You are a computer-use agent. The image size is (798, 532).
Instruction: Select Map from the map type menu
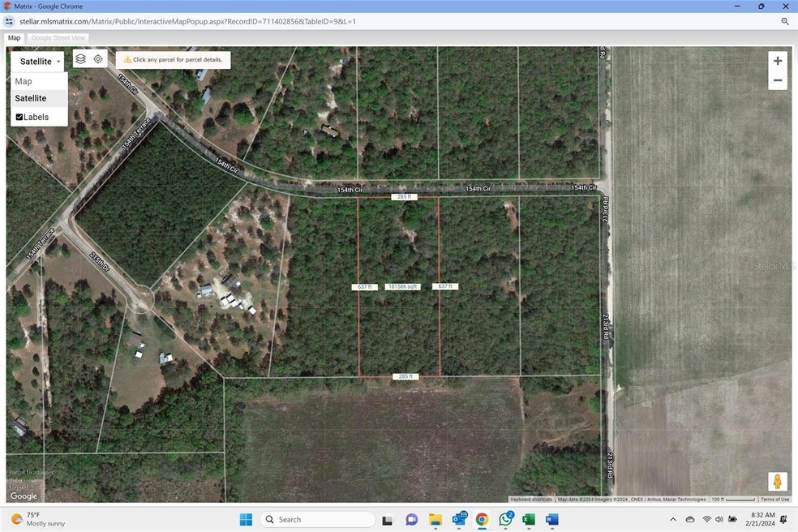tap(24, 81)
